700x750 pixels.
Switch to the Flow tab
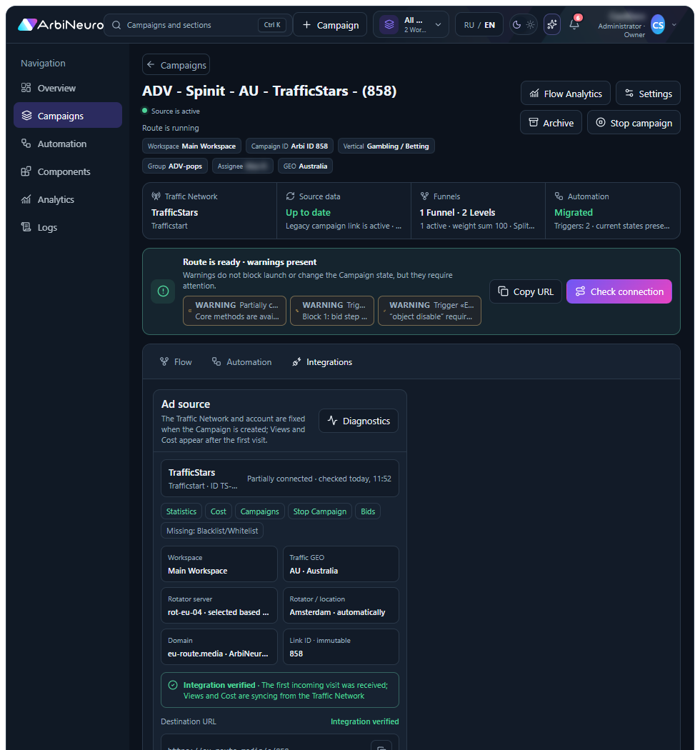(176, 362)
